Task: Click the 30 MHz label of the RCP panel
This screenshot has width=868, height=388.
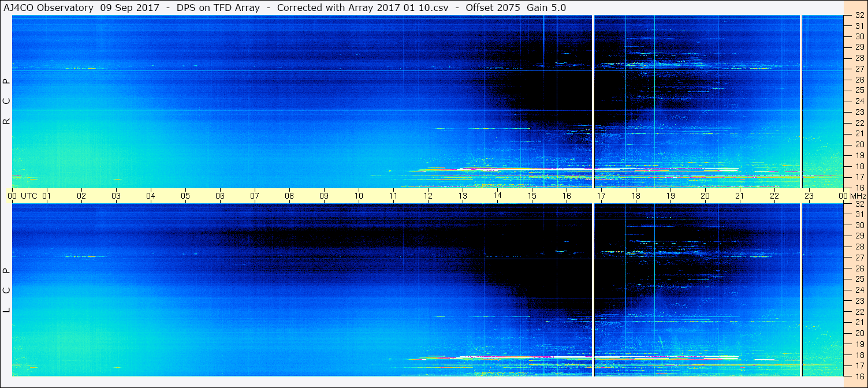Action: click(x=859, y=36)
